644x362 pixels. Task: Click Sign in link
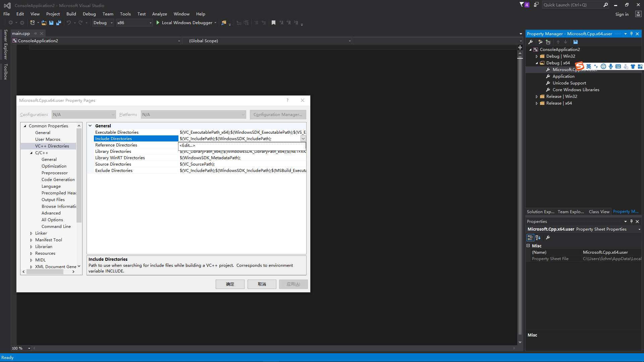click(622, 14)
